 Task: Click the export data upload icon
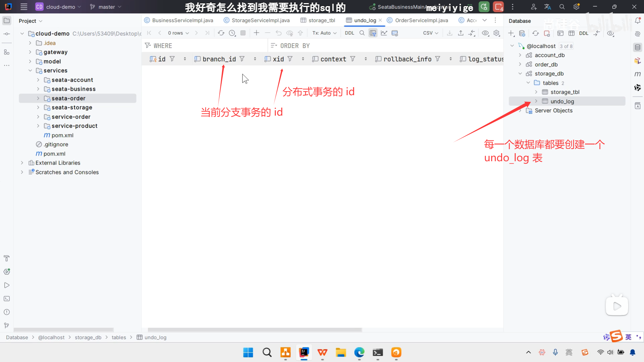[461, 33]
